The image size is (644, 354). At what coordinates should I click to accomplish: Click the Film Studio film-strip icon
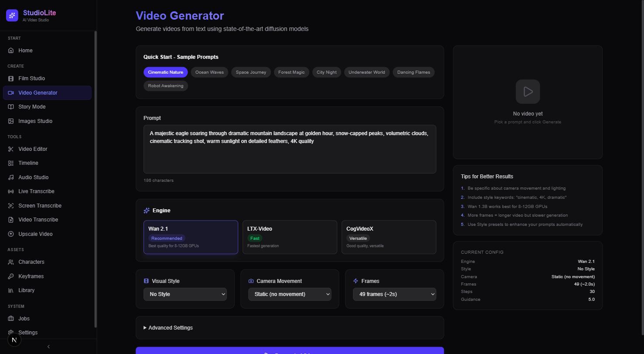(11, 78)
